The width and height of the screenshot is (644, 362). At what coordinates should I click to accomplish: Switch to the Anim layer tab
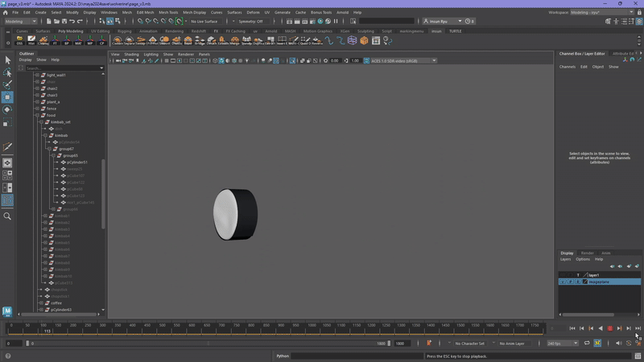tap(606, 253)
